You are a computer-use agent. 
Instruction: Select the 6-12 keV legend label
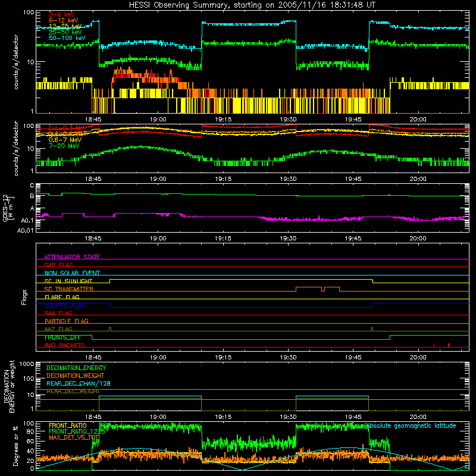pyautogui.click(x=64, y=20)
